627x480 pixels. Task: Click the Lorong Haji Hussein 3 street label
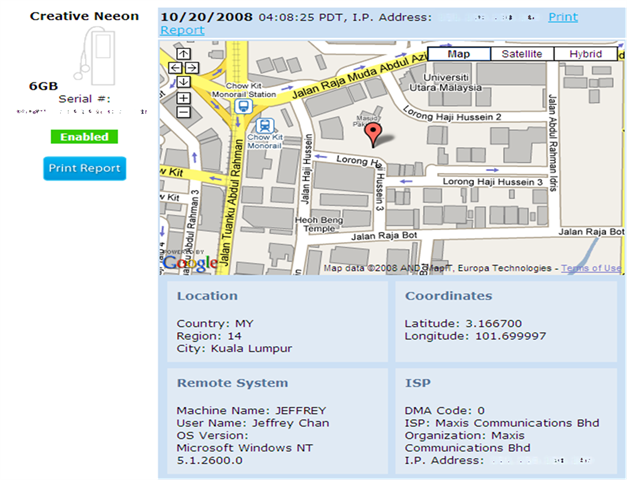pyautogui.click(x=493, y=182)
